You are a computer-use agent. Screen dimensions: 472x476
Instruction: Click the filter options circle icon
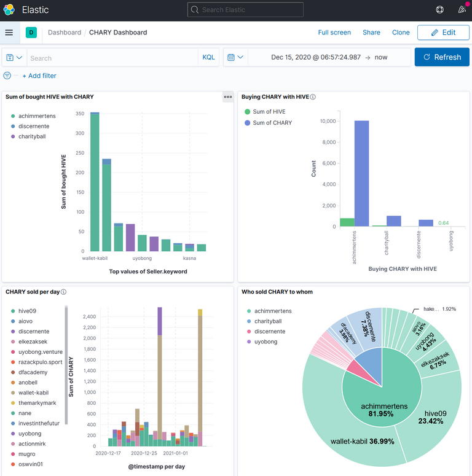(x=7, y=76)
